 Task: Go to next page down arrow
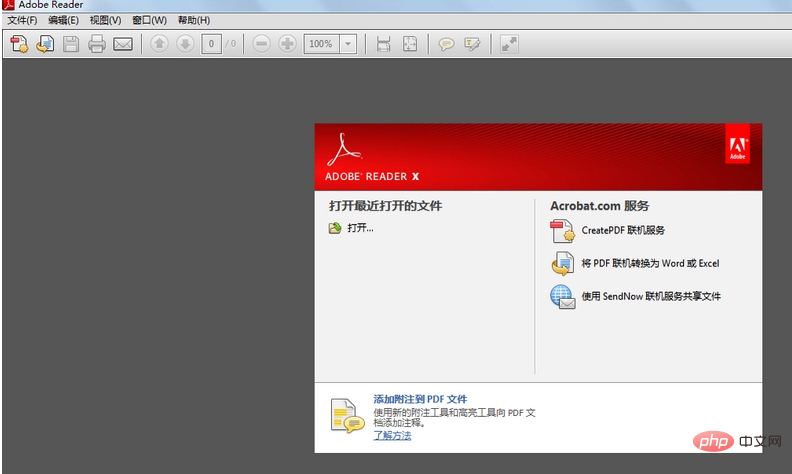185,44
